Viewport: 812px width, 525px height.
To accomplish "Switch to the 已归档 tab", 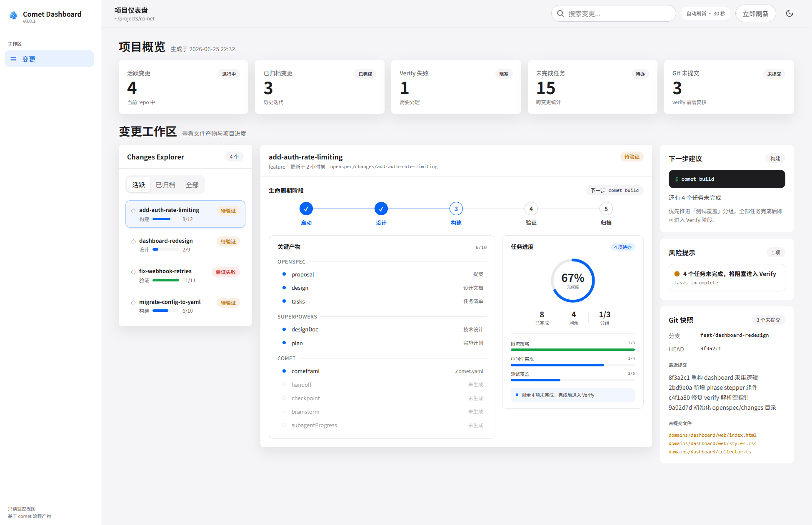I will coord(165,185).
